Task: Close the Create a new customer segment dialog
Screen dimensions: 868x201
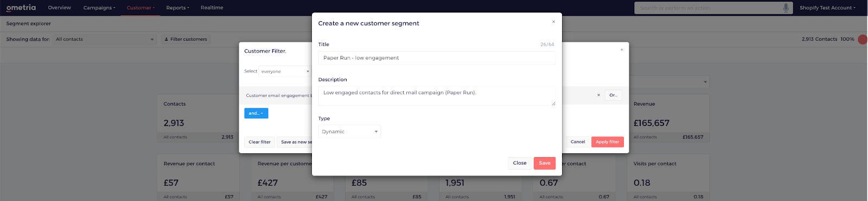Action: (553, 22)
